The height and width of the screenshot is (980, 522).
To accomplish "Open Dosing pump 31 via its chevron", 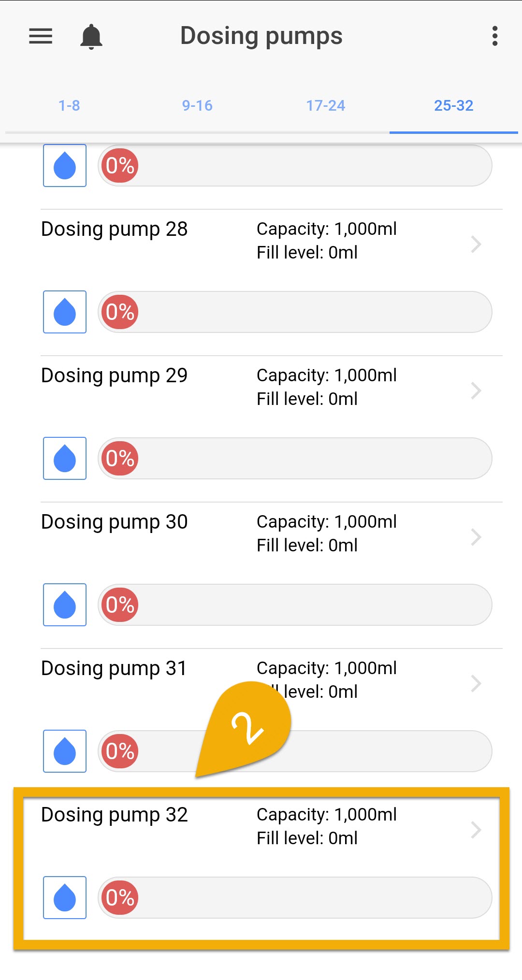I will pyautogui.click(x=476, y=683).
